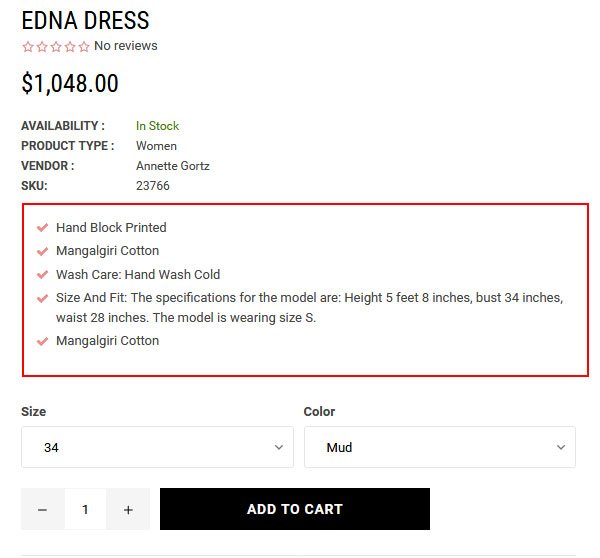The image size is (600, 558).
Task: Click the minus quantity button
Action: (42, 509)
